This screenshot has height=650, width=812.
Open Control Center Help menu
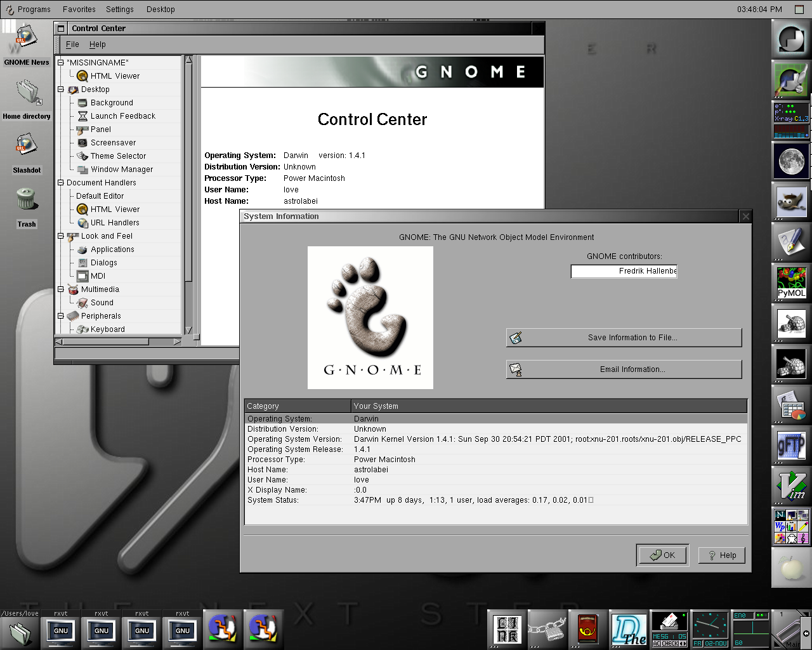click(x=97, y=44)
